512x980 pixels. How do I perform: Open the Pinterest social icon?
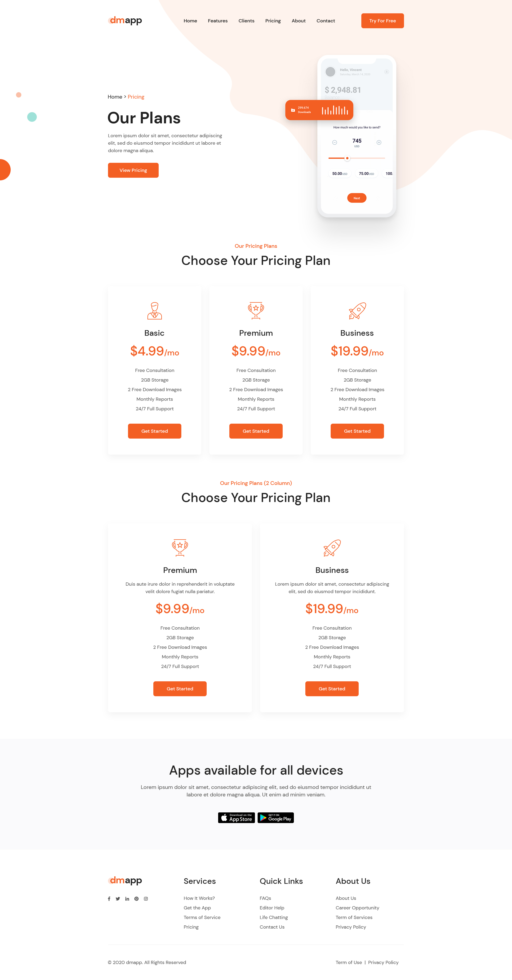coord(136,898)
